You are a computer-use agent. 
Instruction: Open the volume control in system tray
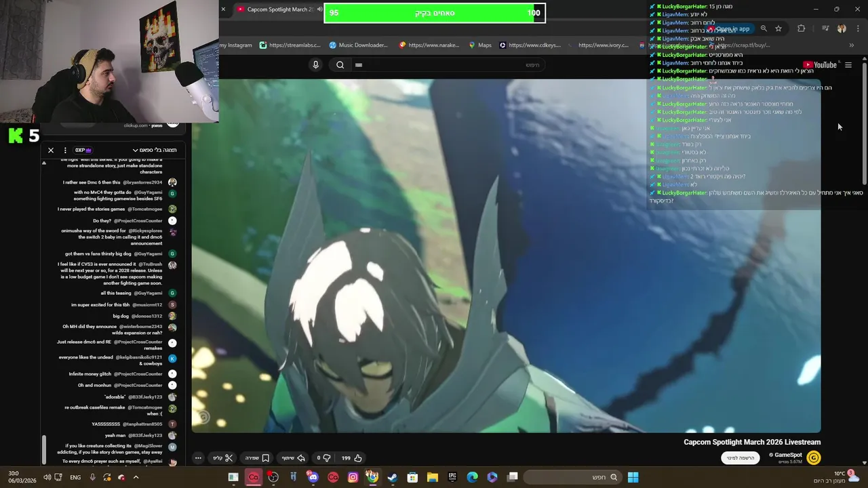pos(47,477)
